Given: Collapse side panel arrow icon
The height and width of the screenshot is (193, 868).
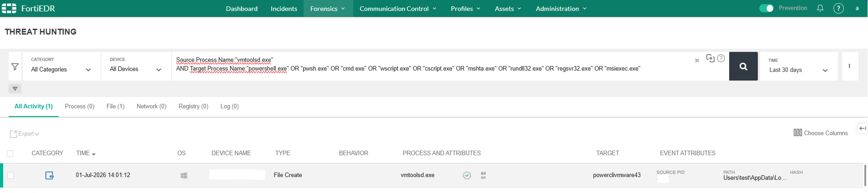Looking at the screenshot, I should (x=863, y=128).
